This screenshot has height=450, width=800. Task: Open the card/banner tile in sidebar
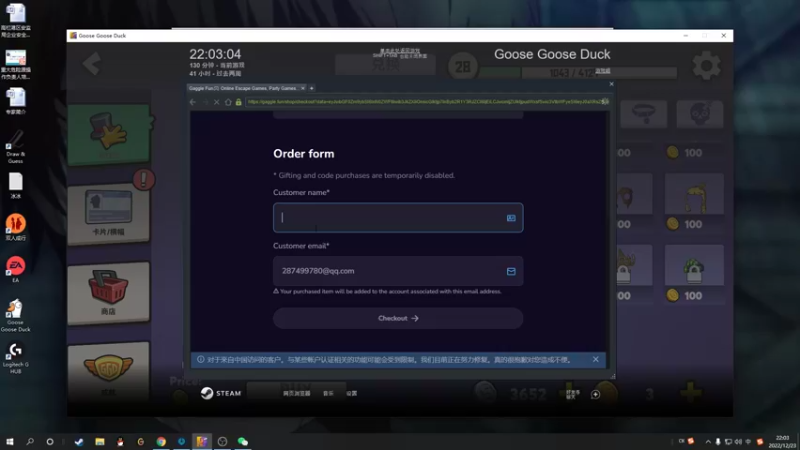coord(109,213)
